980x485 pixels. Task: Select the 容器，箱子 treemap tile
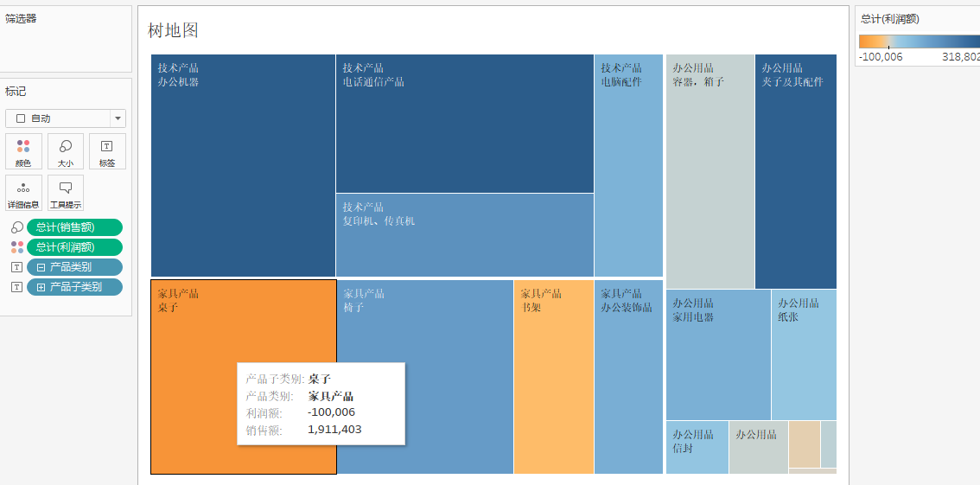710,172
